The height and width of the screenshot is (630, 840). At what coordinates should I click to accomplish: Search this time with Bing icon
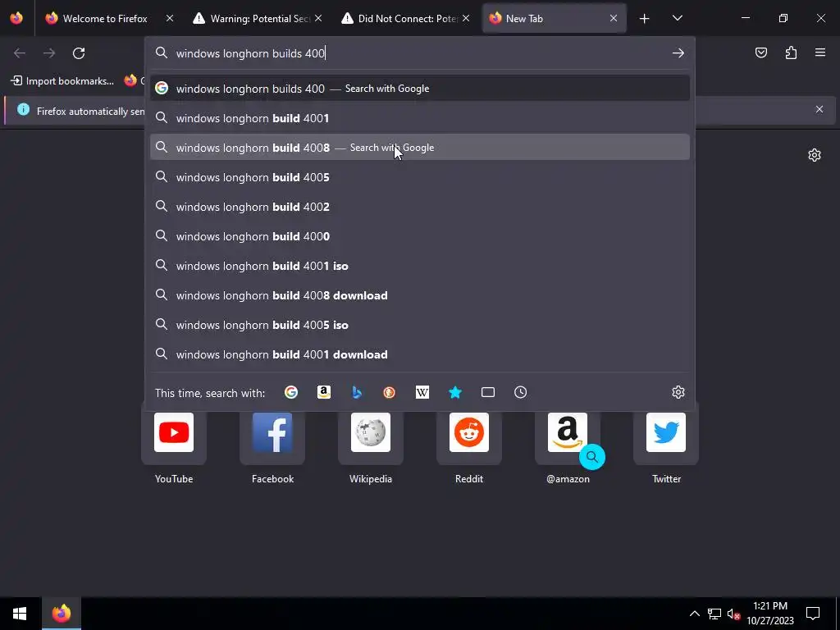pyautogui.click(x=357, y=392)
